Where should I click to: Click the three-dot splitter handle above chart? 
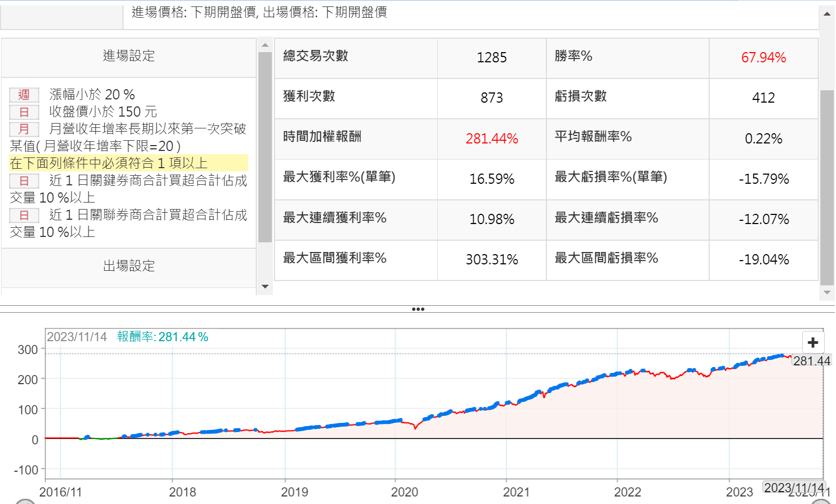418,309
